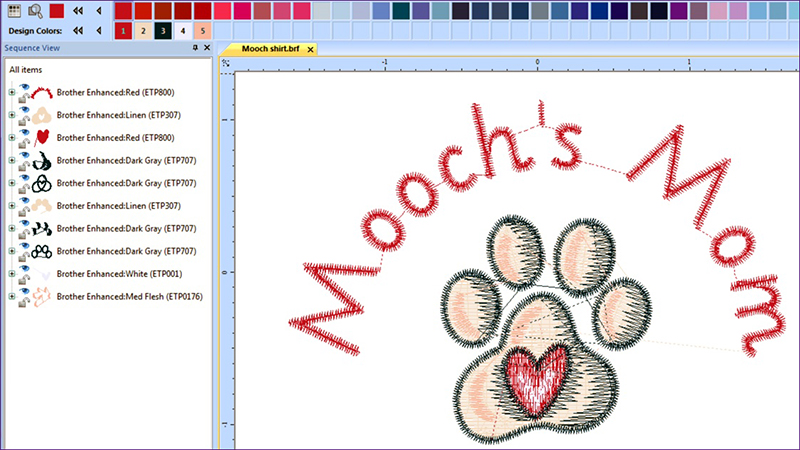Expand the arched-text Red (ETP800) item at the top of the list

11,92
